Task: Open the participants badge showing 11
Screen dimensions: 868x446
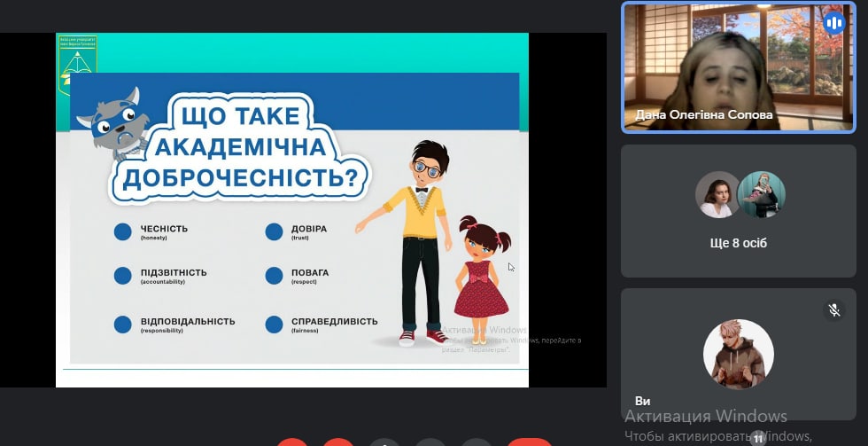Action: (758, 437)
